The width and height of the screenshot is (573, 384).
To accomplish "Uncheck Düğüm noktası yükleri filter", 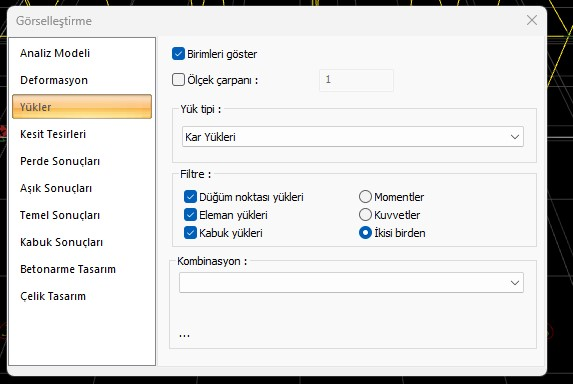I will [x=190, y=197].
